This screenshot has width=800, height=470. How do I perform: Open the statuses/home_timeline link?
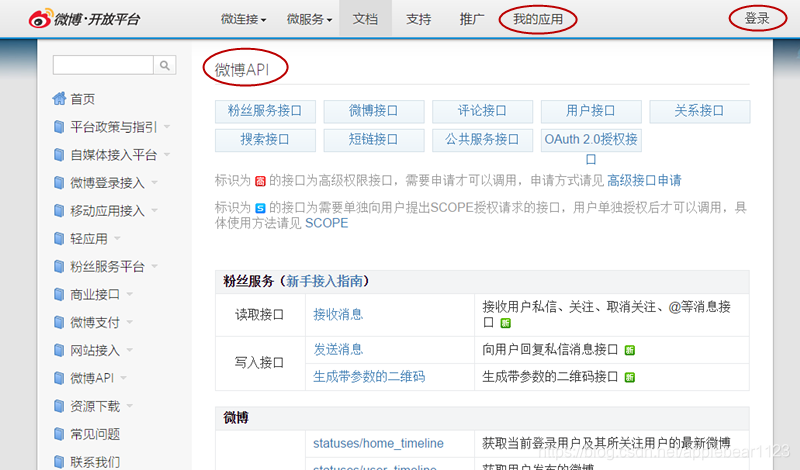point(378,443)
